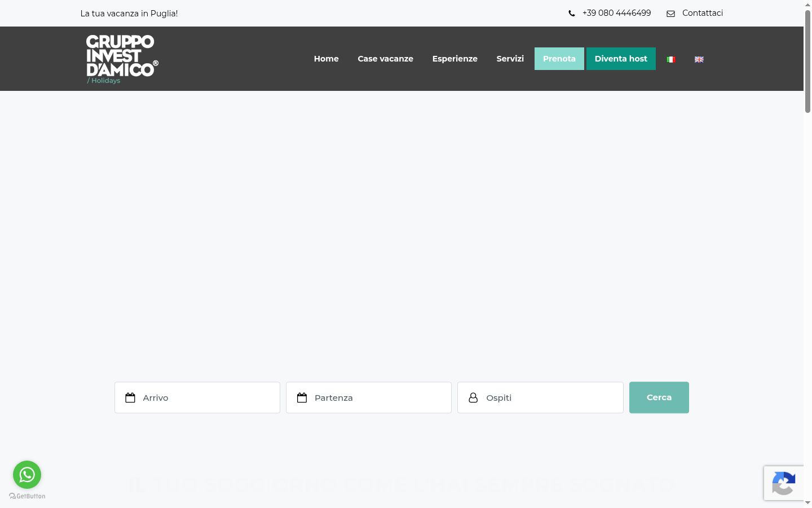Click the envelope icon beside Contattaci
812x508 pixels.
click(670, 14)
